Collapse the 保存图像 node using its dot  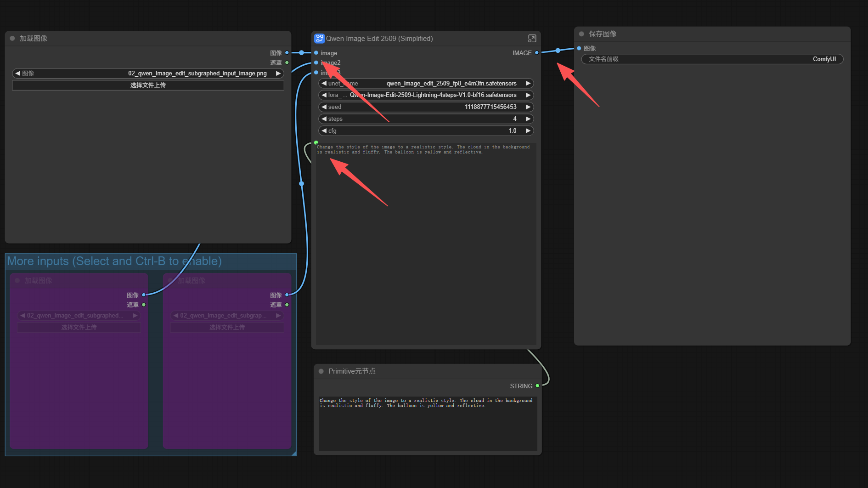581,34
